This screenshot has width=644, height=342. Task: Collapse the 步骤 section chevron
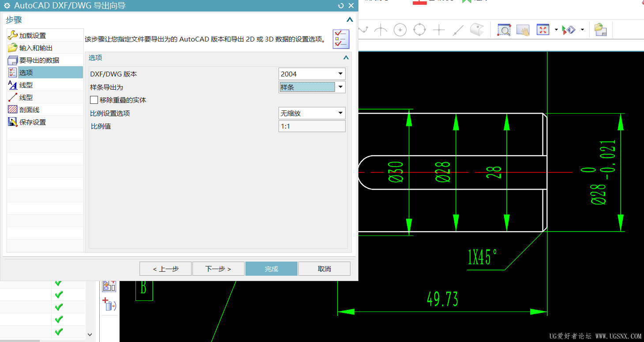(x=350, y=20)
